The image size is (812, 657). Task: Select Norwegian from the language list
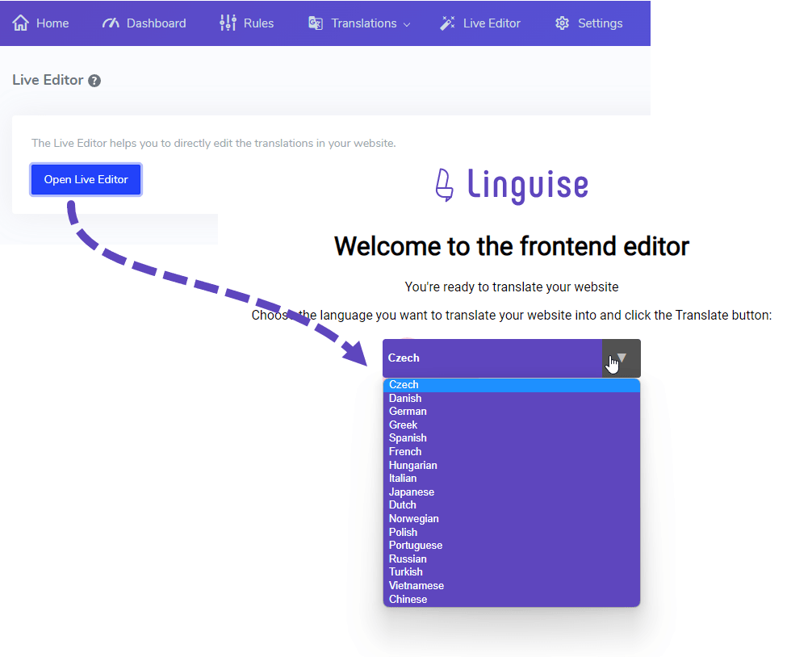512,519
